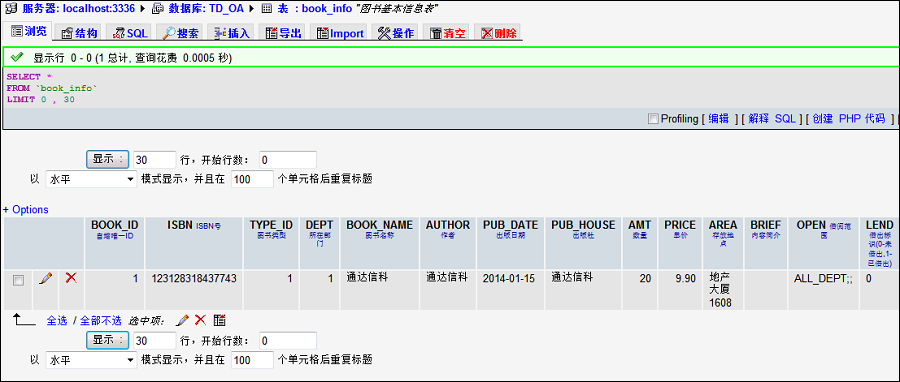The width and height of the screenshot is (900, 382).
Task: Click the 创建 PHP 代码 link
Action: [849, 119]
